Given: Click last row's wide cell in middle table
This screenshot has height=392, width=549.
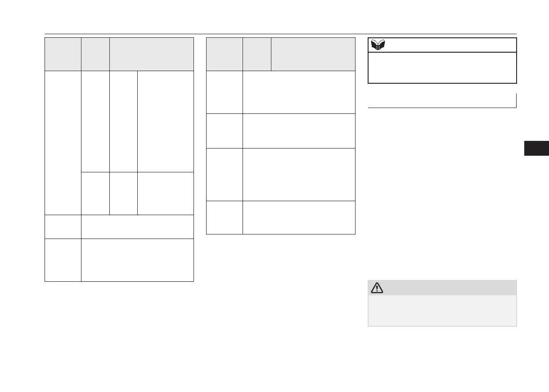Looking at the screenshot, I should (299, 217).
